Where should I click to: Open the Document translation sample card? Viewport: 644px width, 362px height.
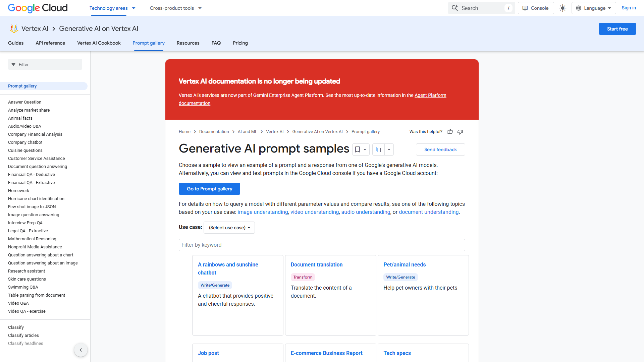[331, 295]
